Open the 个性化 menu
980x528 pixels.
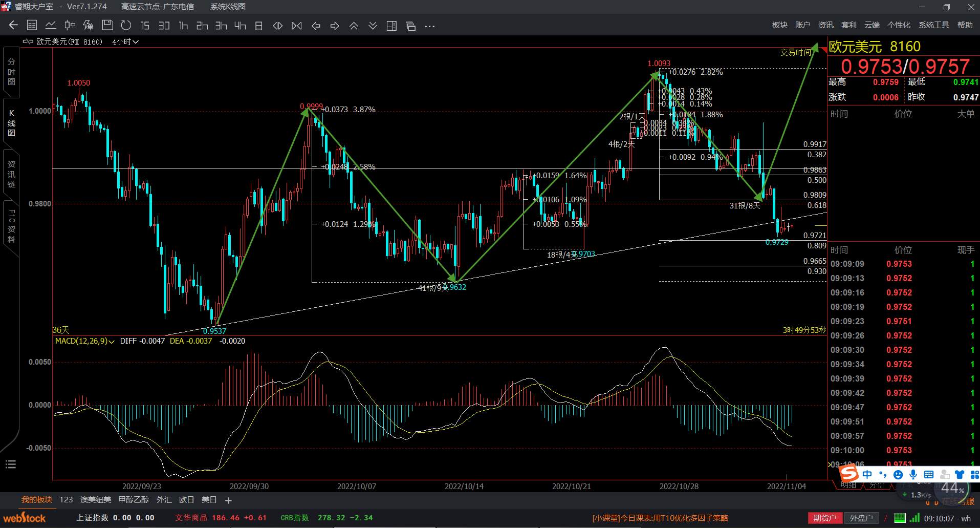pyautogui.click(x=899, y=25)
